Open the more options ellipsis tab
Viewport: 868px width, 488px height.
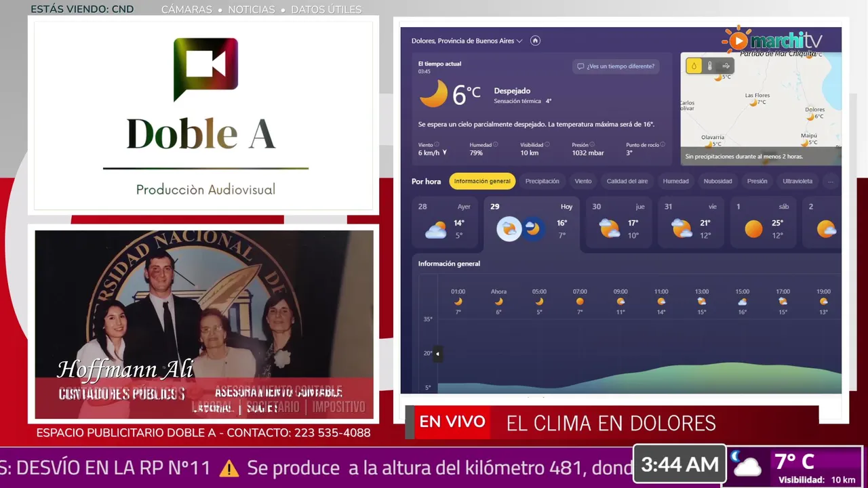click(831, 181)
